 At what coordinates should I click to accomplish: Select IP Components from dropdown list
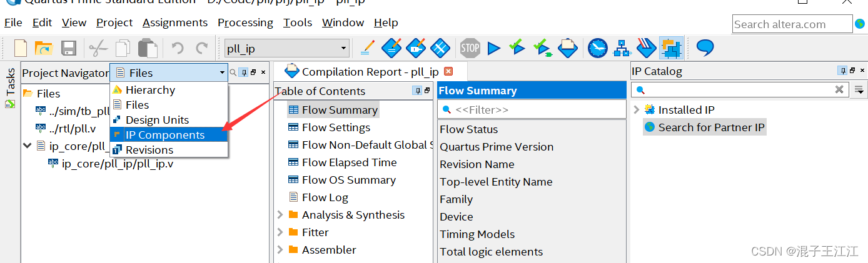click(169, 135)
